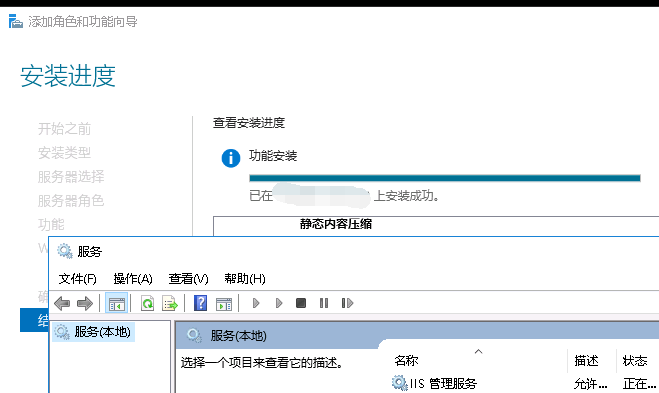Open the 帮助(H) menu
The image size is (659, 393).
[245, 279]
